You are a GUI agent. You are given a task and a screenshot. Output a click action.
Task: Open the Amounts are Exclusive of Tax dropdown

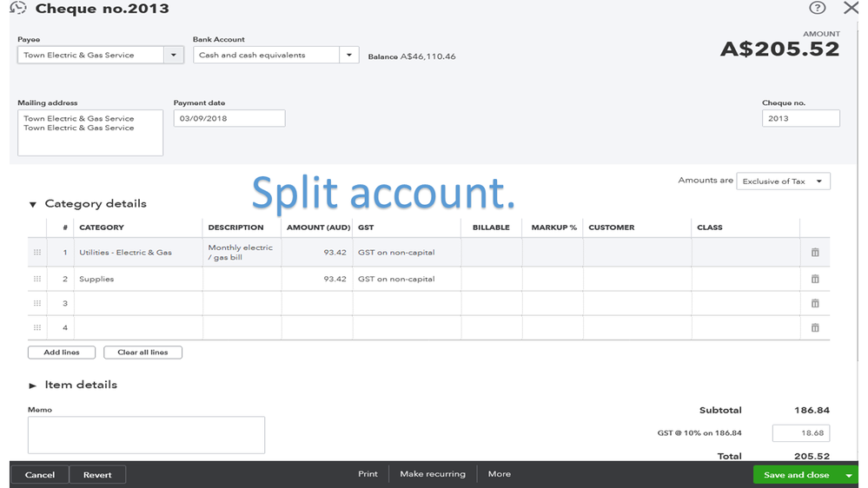pos(783,181)
